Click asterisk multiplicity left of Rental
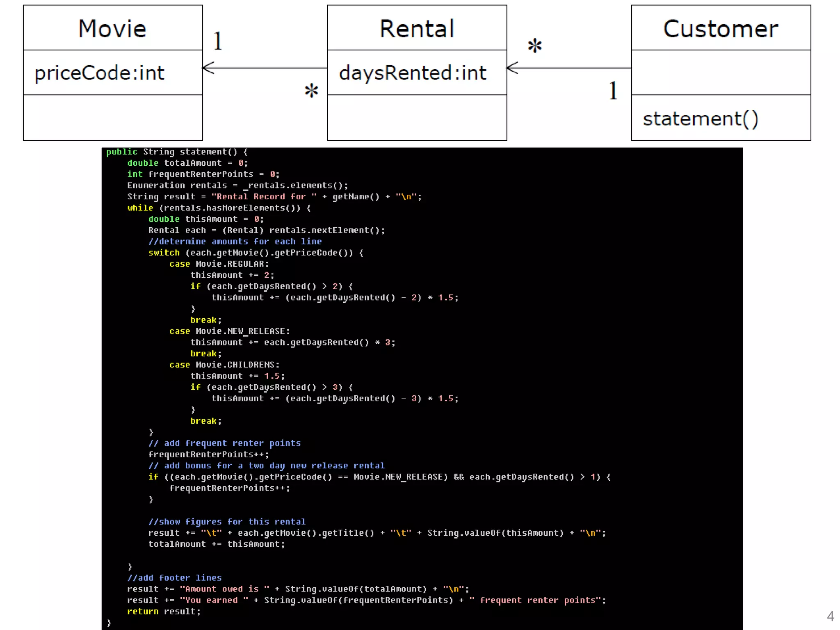 point(311,90)
